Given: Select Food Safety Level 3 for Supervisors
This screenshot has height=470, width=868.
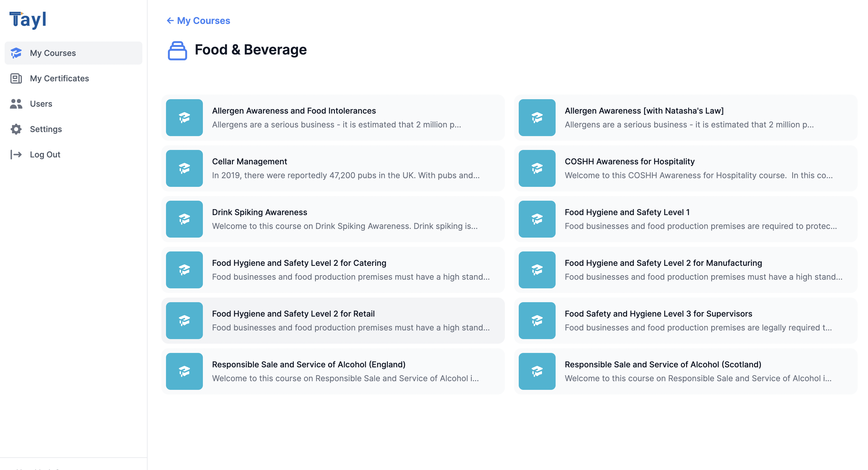Looking at the screenshot, I should [658, 314].
